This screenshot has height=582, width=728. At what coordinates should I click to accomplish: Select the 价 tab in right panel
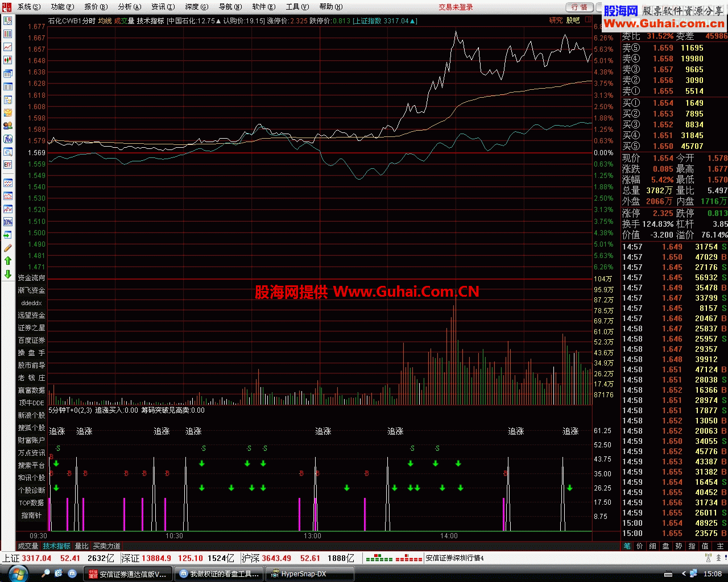[640, 546]
